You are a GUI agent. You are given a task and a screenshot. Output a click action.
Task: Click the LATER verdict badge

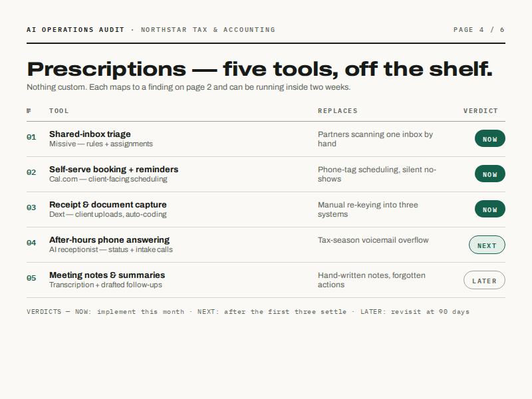coord(484,280)
